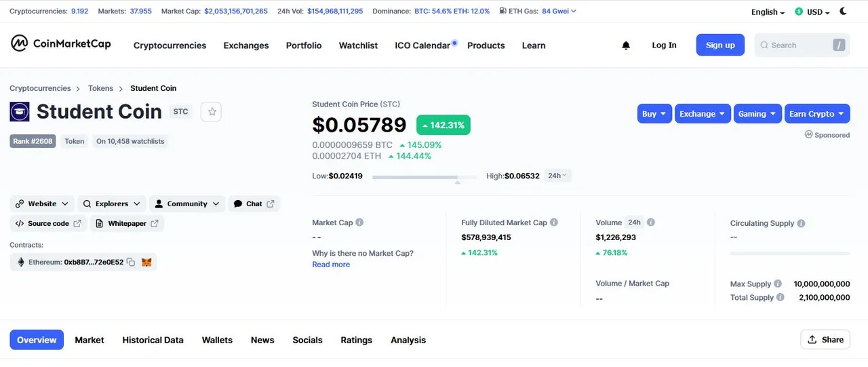Screen dimensions: 868x367
Task: Change the Volume 24h period selector
Action: pos(635,223)
